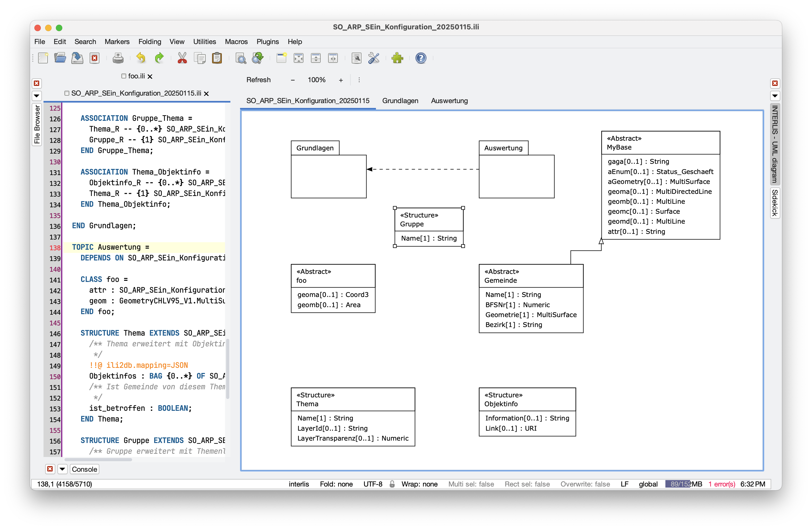812x530 pixels.
Task: Close the left dockable area
Action: tap(37, 83)
